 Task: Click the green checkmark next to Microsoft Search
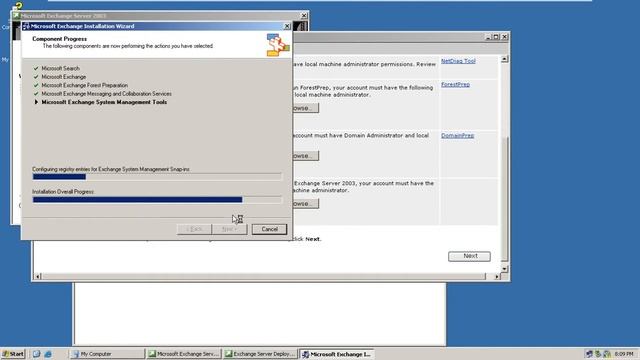coord(36,68)
